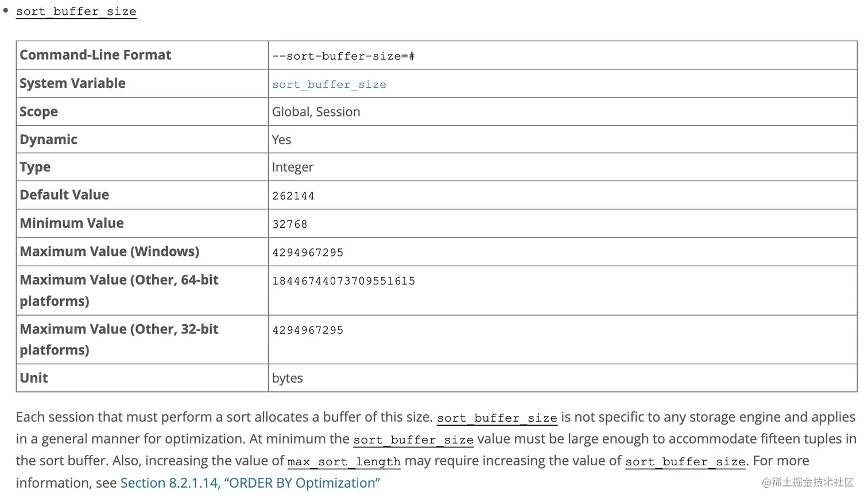868x502 pixels.
Task: Click sort_buffer_size link after "At minimum the"
Action: tap(413, 440)
